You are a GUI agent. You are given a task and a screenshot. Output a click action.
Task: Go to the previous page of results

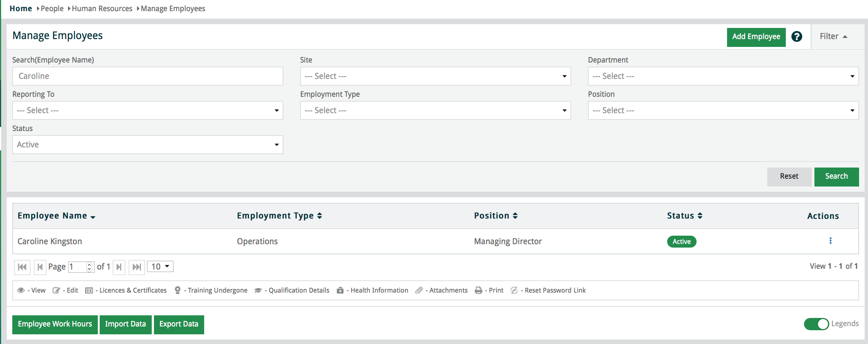tap(40, 267)
